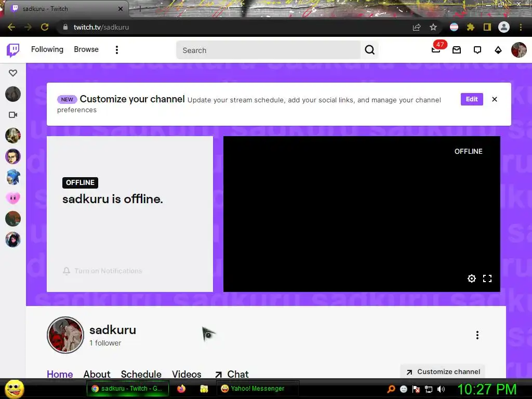Open channel options three-dot menu
Viewport: 532px width, 399px height.
477,335
